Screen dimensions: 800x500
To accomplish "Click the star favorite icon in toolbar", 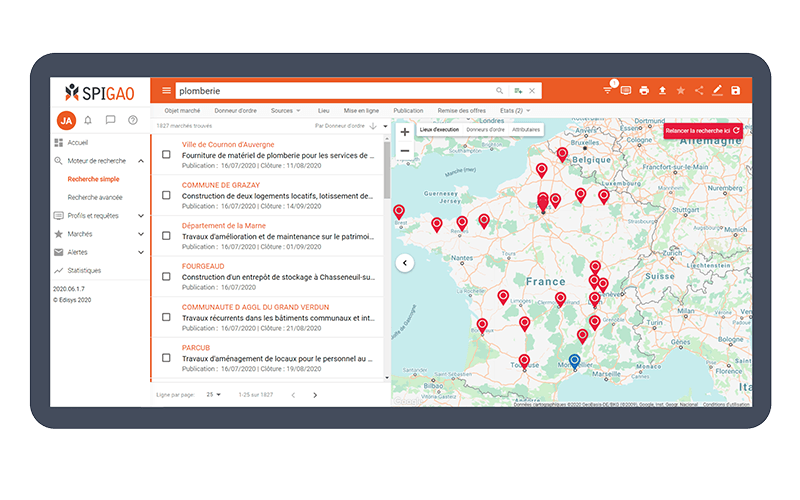I will point(681,91).
